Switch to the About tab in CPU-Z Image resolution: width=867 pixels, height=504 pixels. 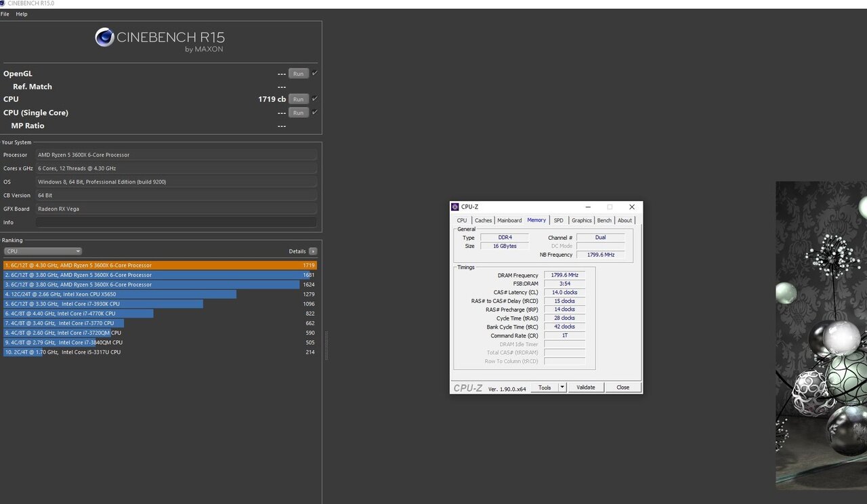click(625, 220)
